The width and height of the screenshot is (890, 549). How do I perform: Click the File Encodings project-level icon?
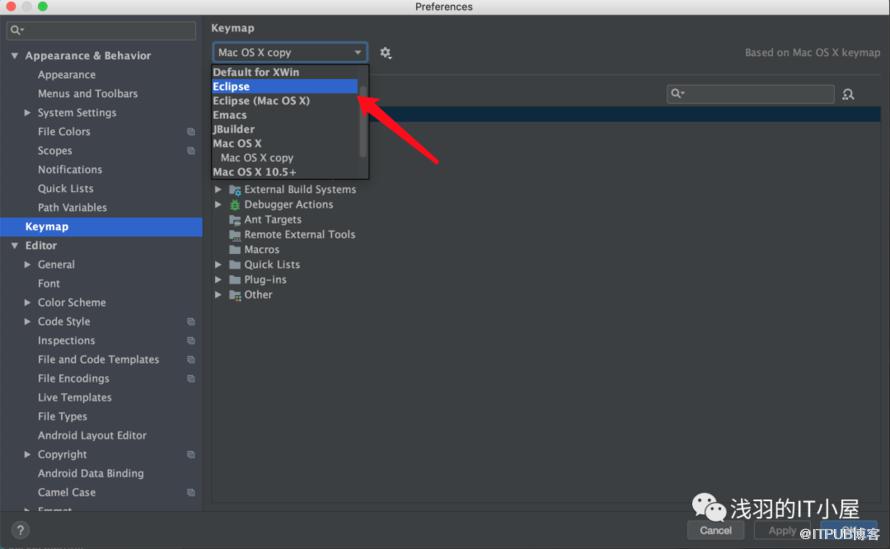(x=191, y=379)
